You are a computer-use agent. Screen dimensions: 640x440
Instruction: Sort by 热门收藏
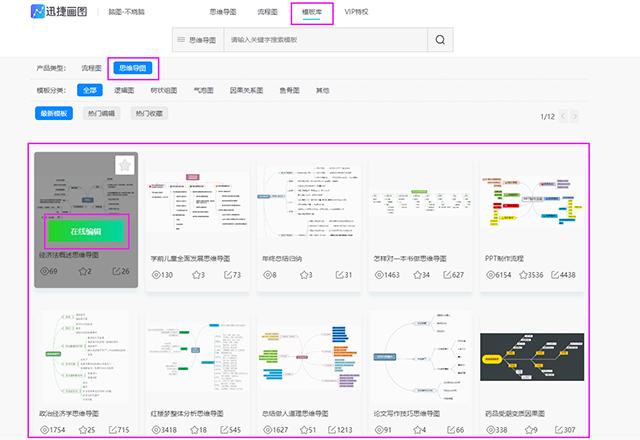[x=149, y=113]
